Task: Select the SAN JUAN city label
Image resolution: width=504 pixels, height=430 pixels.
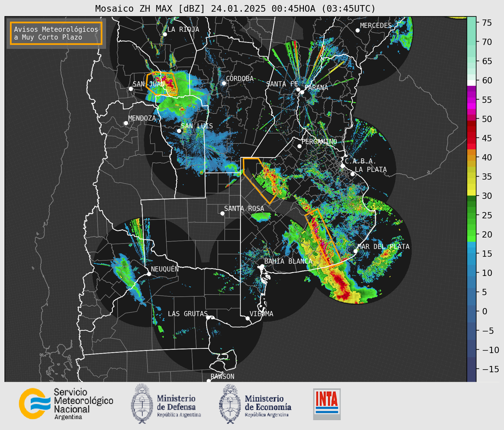Action: point(148,84)
